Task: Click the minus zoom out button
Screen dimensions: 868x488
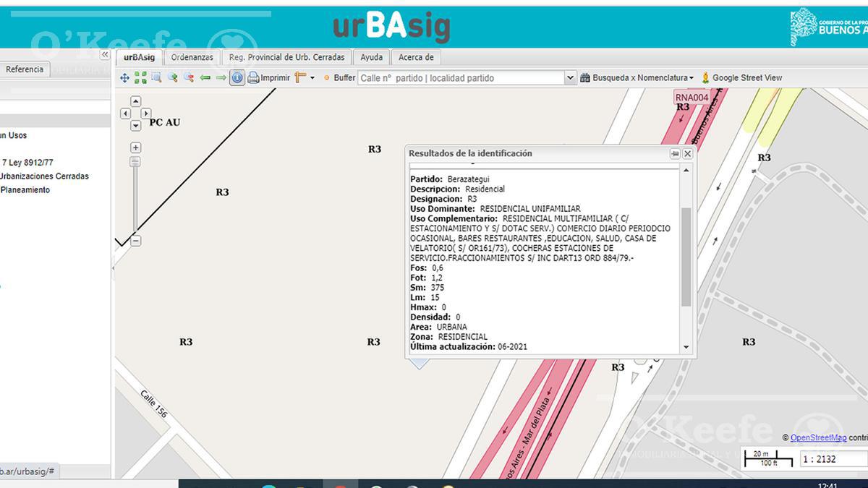Action: point(135,241)
